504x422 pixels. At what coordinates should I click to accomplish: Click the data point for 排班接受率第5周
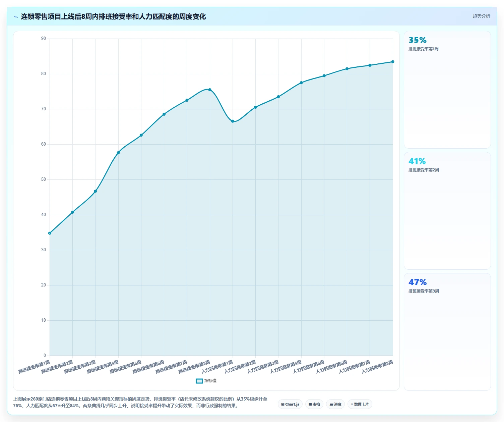(x=141, y=135)
